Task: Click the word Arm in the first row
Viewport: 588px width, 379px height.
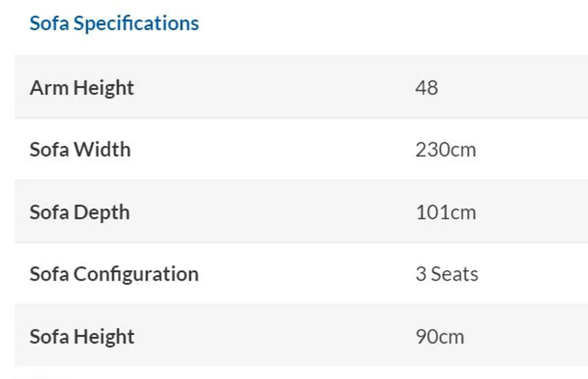Action: 49,88
